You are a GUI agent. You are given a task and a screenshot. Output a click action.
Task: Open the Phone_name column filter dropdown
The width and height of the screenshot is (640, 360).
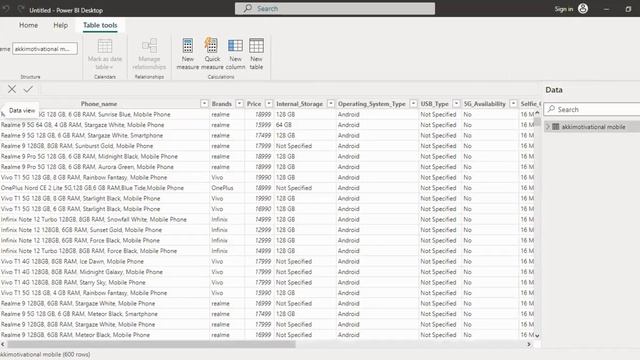pyautogui.click(x=204, y=104)
